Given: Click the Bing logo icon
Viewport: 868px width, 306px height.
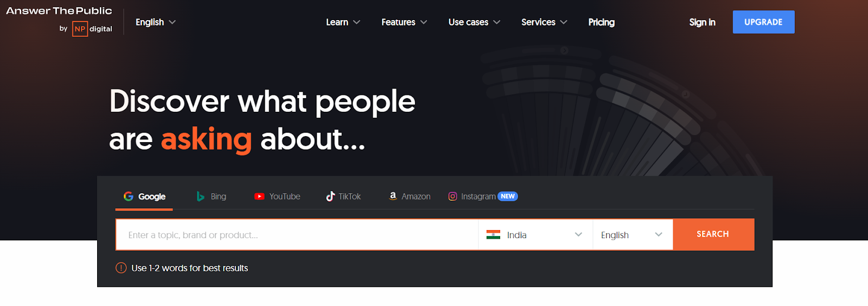Looking at the screenshot, I should click(201, 196).
